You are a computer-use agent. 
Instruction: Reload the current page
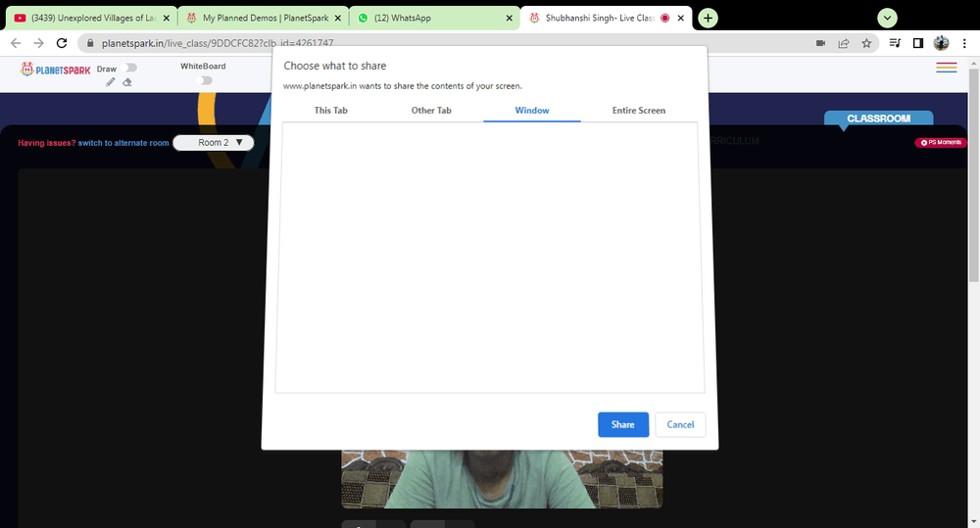[x=61, y=43]
